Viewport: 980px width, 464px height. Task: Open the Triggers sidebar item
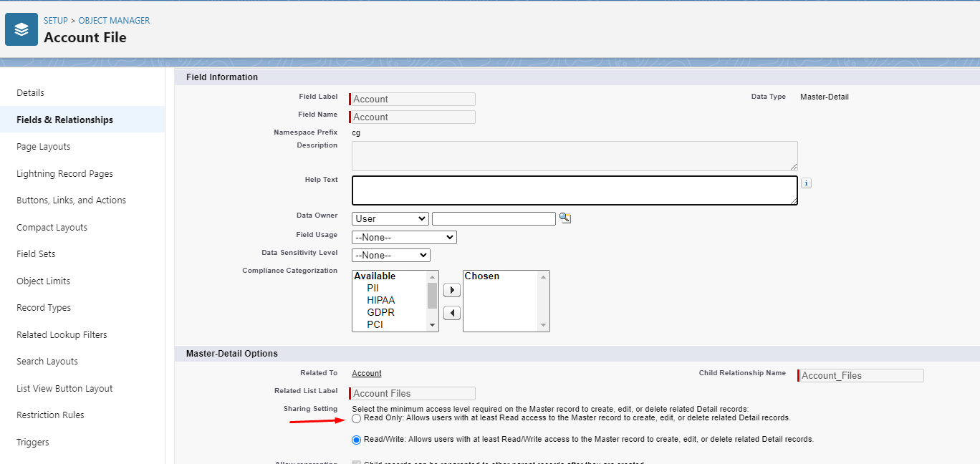click(33, 443)
